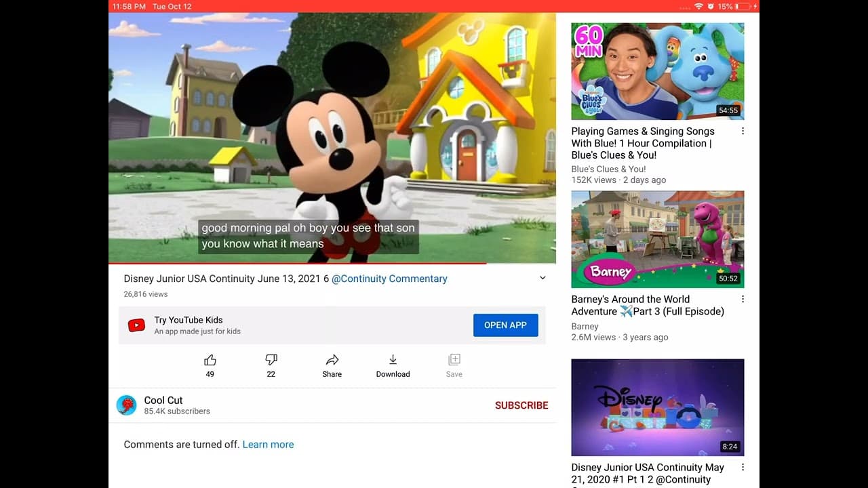Click the OPEN APP button
Viewport: 868px width, 488px height.
[505, 325]
